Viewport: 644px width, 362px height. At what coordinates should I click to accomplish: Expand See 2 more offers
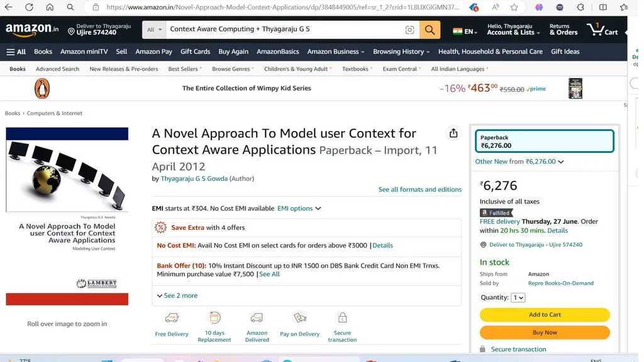point(177,295)
